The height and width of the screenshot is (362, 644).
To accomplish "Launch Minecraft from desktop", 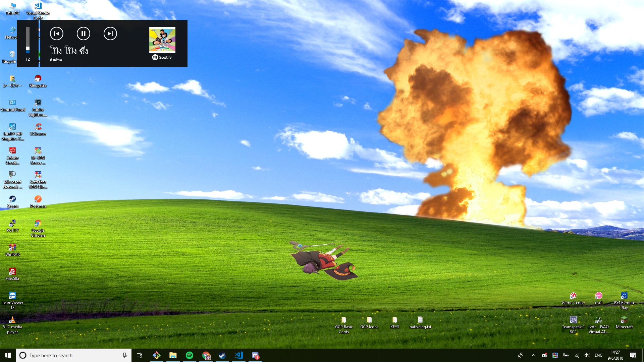I will tap(624, 322).
